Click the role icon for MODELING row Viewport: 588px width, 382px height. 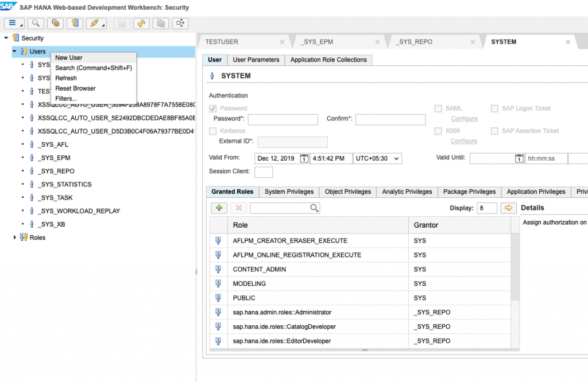pos(218,283)
